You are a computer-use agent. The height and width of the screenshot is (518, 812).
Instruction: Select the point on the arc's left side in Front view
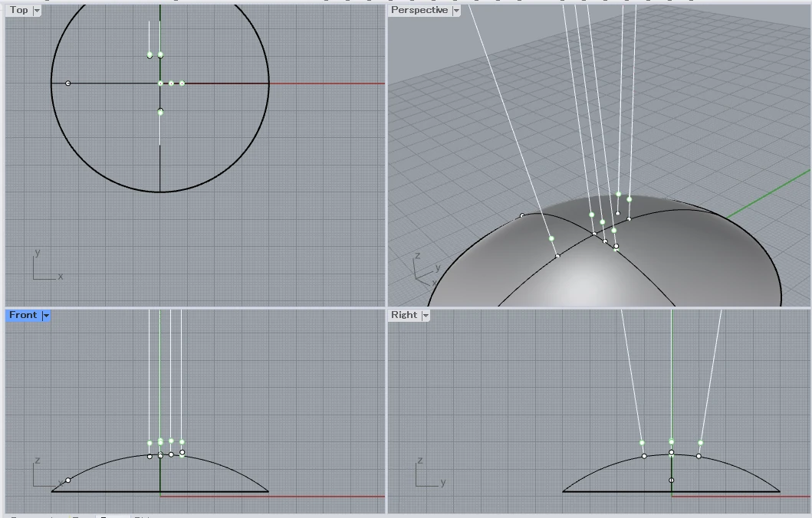67,480
